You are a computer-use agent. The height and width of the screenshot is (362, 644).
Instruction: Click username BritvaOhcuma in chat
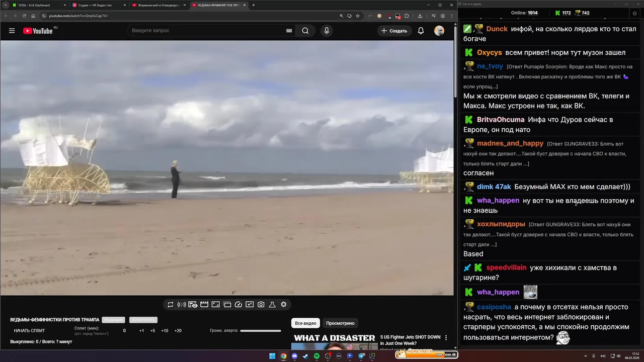[501, 120]
